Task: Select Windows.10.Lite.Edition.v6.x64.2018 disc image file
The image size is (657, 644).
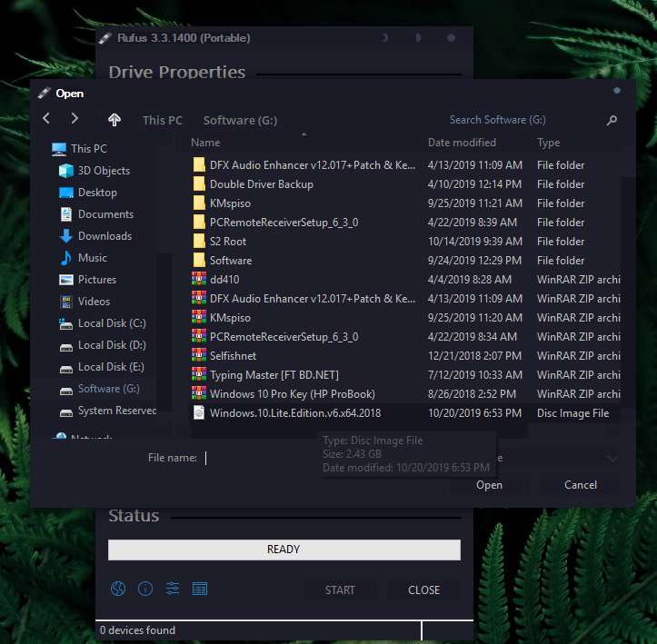Action: pyautogui.click(x=294, y=413)
